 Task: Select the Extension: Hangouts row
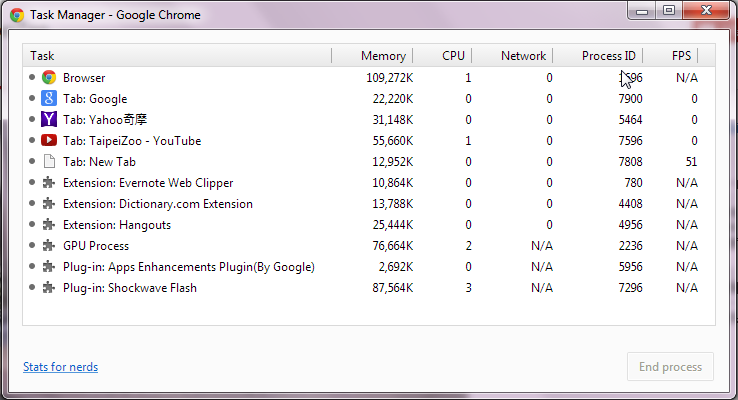click(117, 225)
